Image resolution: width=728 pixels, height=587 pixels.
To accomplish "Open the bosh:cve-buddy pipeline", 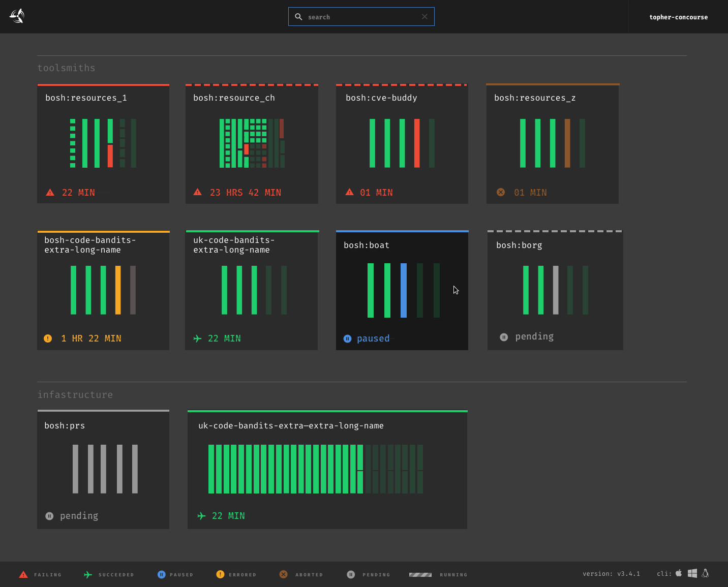I will pos(381,98).
